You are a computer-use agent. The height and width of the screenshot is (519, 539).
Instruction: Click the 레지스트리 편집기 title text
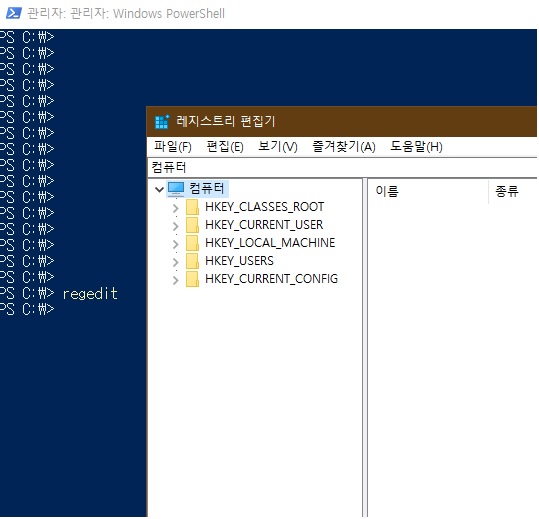click(x=226, y=122)
